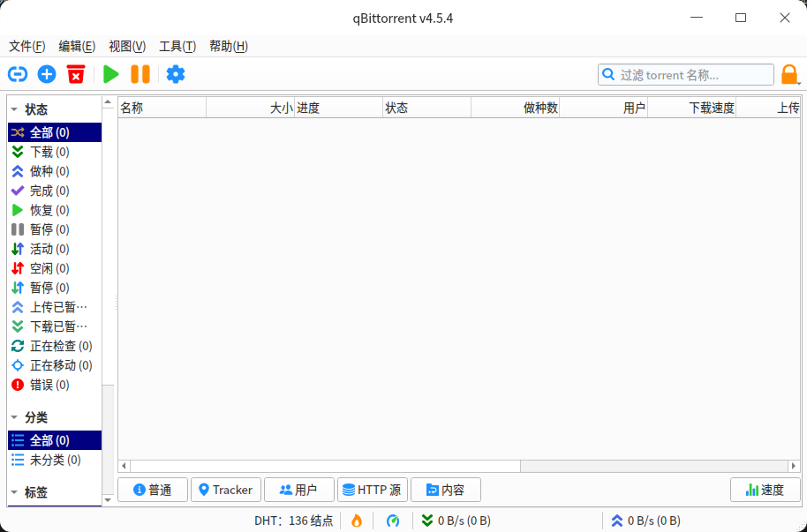Click the orange pause toolbar icon

point(140,75)
